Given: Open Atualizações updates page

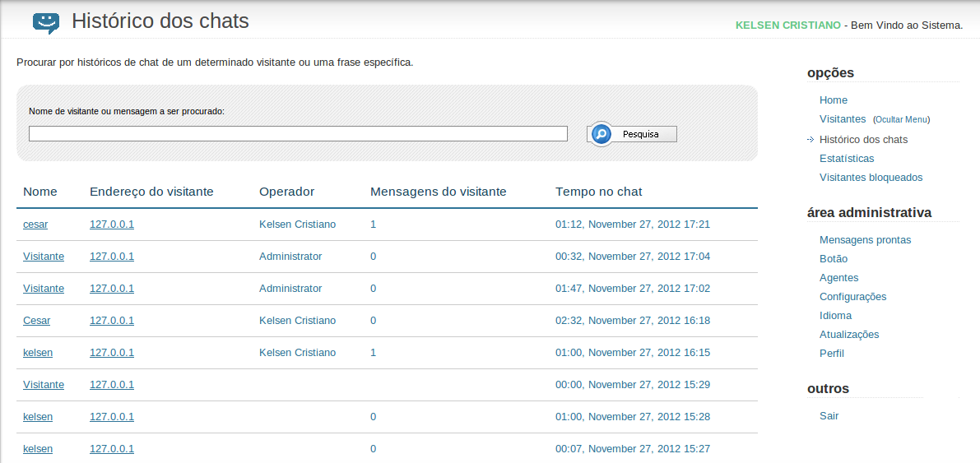Looking at the screenshot, I should coord(848,334).
